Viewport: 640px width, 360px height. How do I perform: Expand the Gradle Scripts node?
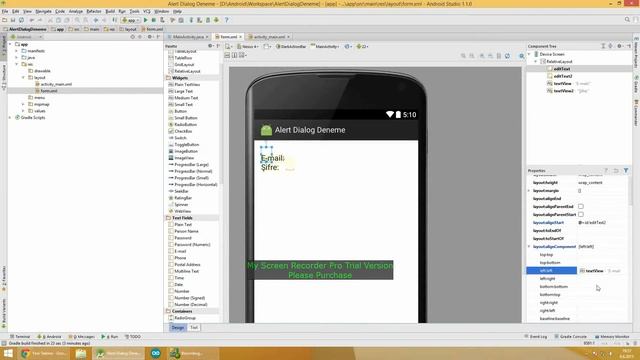tap(10, 118)
